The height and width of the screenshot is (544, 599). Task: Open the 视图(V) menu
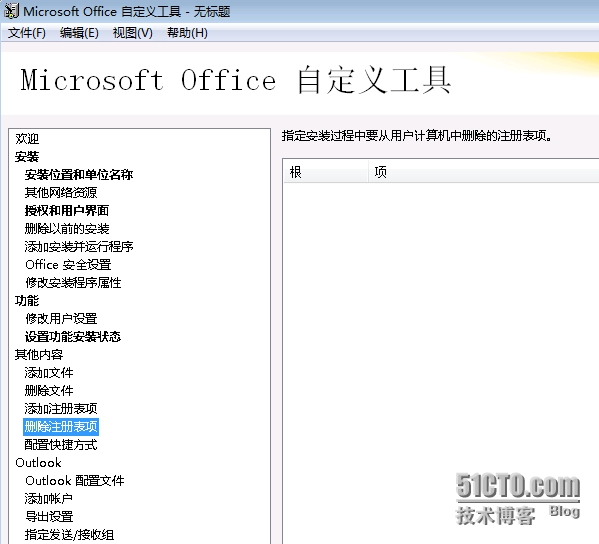(x=133, y=33)
